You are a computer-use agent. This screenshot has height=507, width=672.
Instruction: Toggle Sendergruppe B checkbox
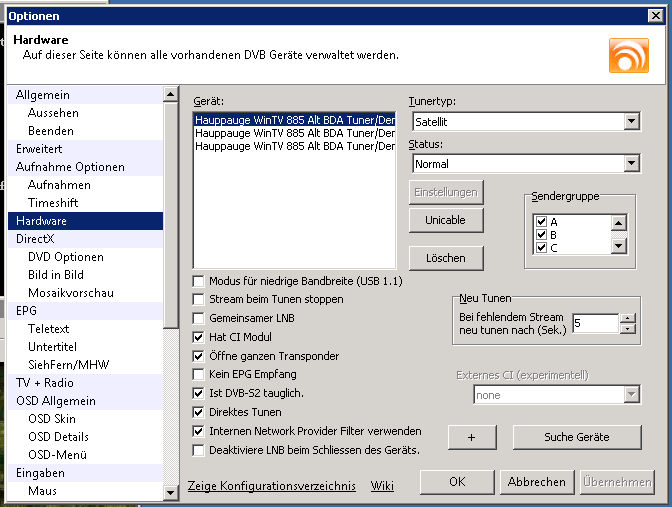[541, 234]
